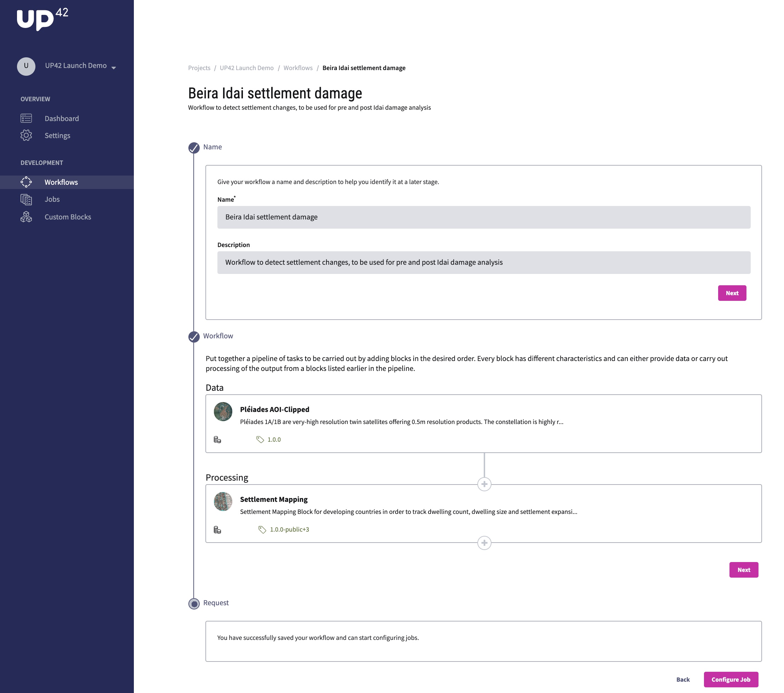Screen dimensions: 784x693
Task: Click the Dashboard icon in sidebar
Action: click(x=26, y=118)
